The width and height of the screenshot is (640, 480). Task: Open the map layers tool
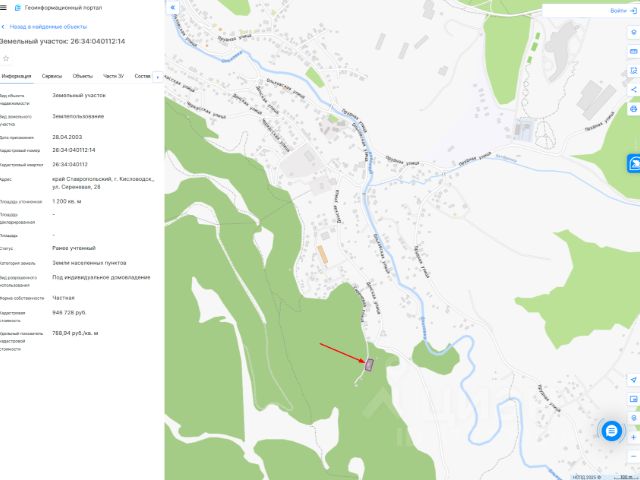click(633, 32)
